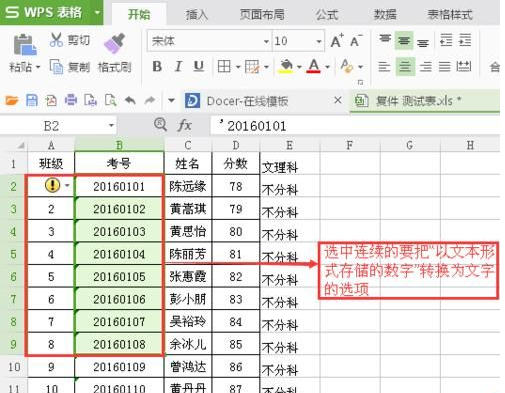
Task: Click the Copy icon
Action: point(56,66)
